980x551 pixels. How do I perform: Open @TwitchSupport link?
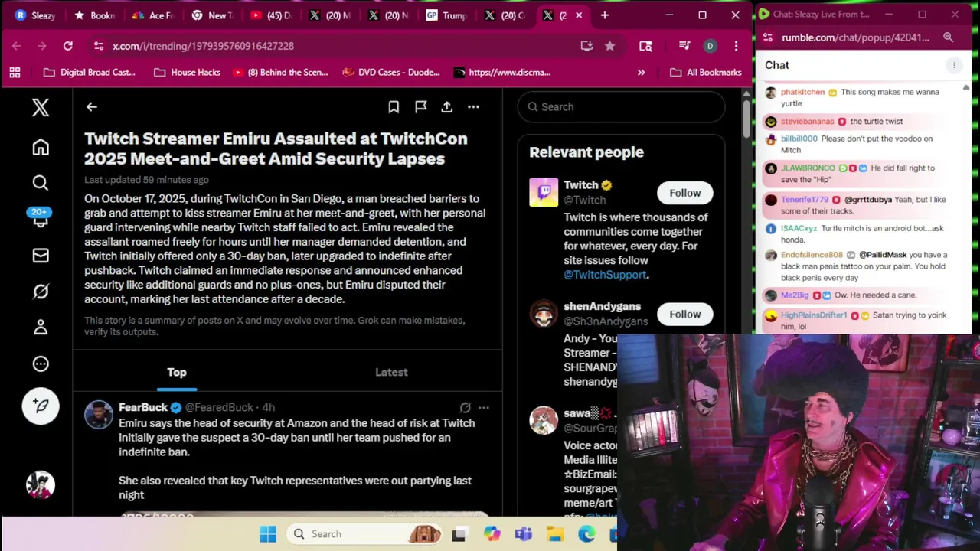(605, 275)
